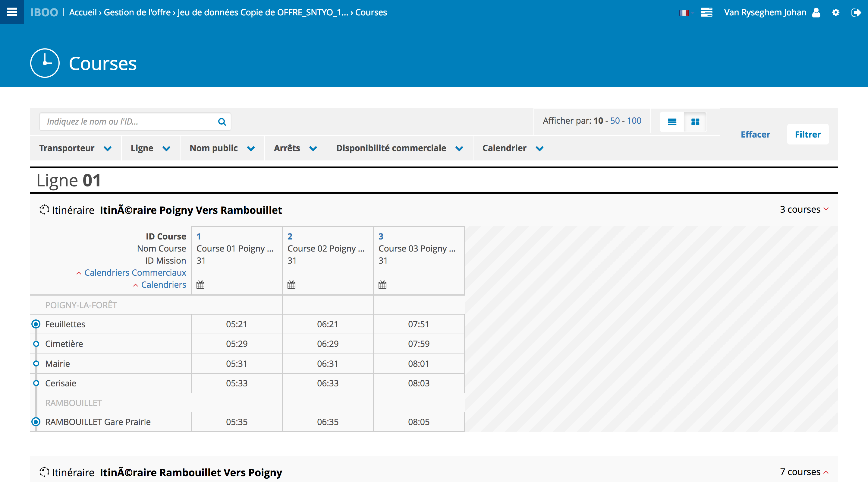
Task: Focus the name or ID search field
Action: coord(128,122)
